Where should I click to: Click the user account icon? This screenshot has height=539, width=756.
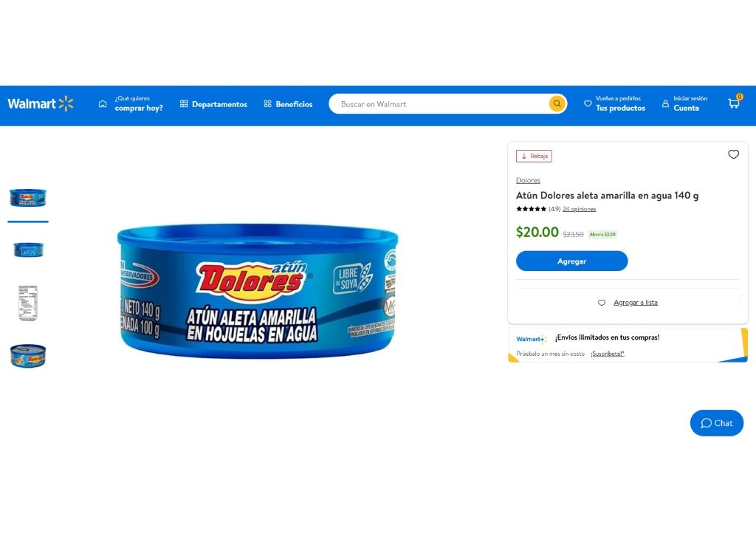665,103
